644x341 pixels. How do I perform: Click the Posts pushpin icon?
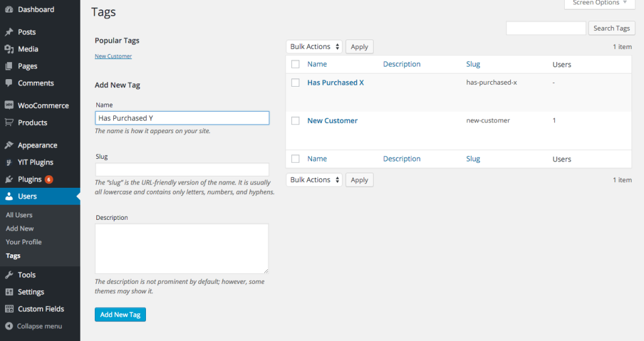(9, 32)
